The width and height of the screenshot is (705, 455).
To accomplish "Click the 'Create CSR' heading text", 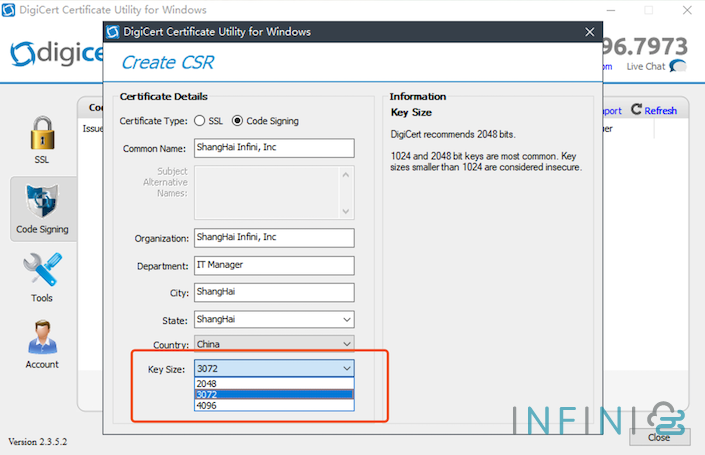I will pyautogui.click(x=168, y=62).
